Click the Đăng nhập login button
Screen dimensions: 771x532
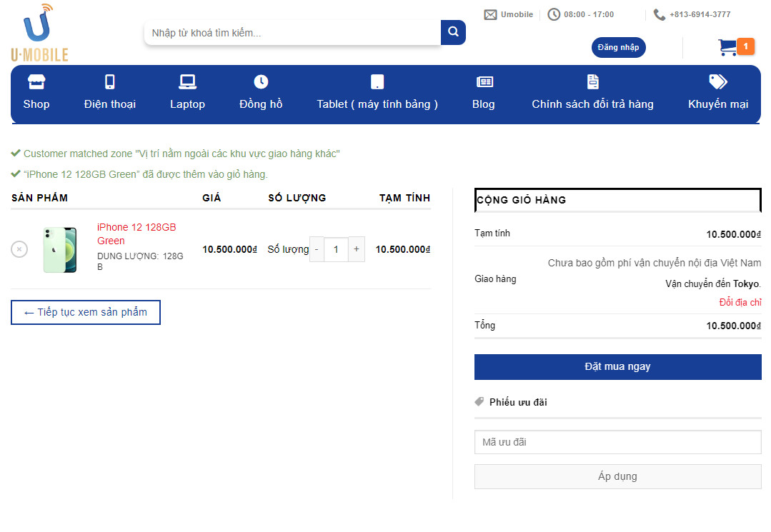pyautogui.click(x=618, y=47)
